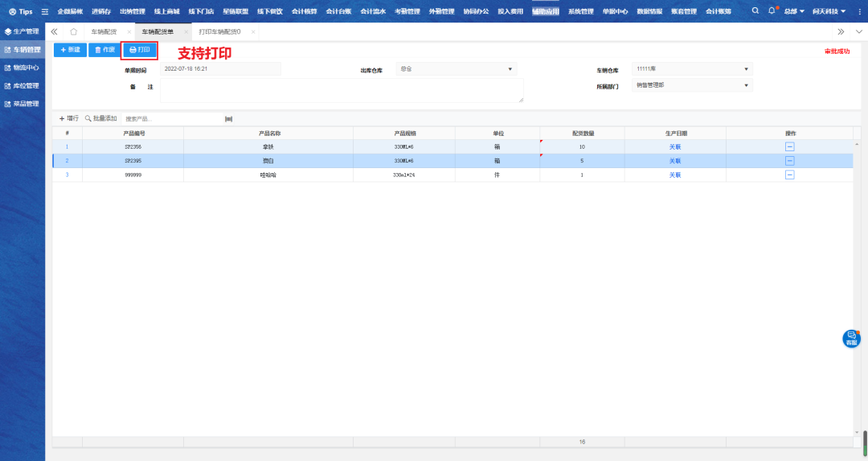Open the 所属部门 dropdown
This screenshot has height=461, width=868.
pyautogui.click(x=746, y=84)
